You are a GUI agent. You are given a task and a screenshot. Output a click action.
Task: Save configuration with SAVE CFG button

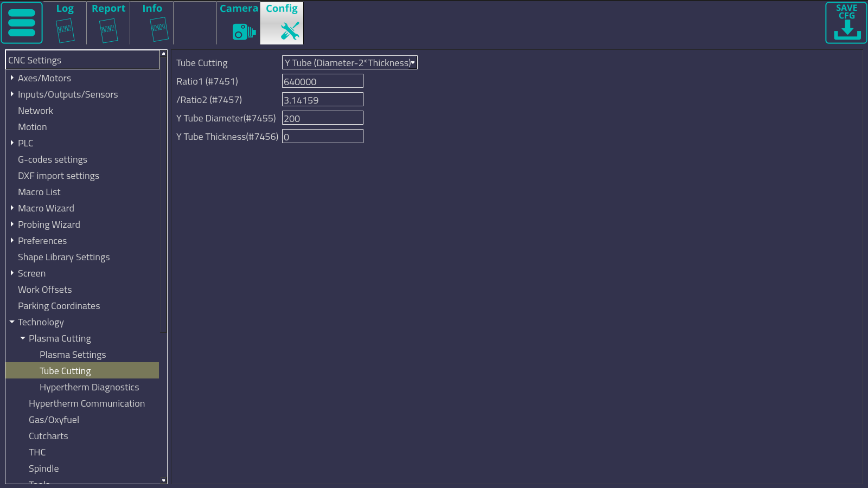[x=846, y=23]
